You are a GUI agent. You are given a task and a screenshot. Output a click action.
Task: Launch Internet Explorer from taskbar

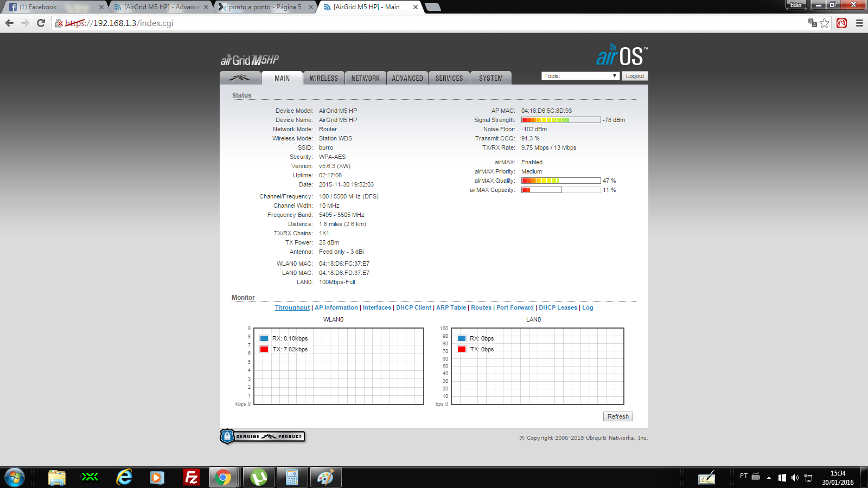coord(124,477)
